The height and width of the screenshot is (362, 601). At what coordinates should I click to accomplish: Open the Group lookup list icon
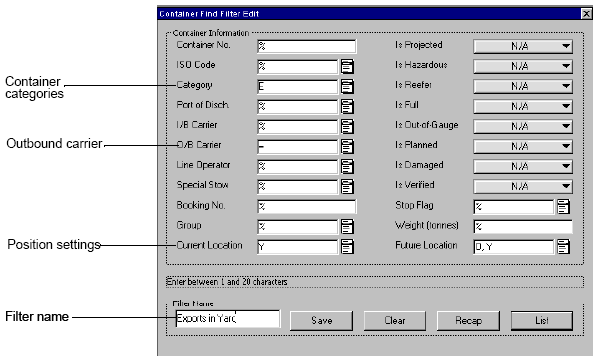click(x=347, y=226)
